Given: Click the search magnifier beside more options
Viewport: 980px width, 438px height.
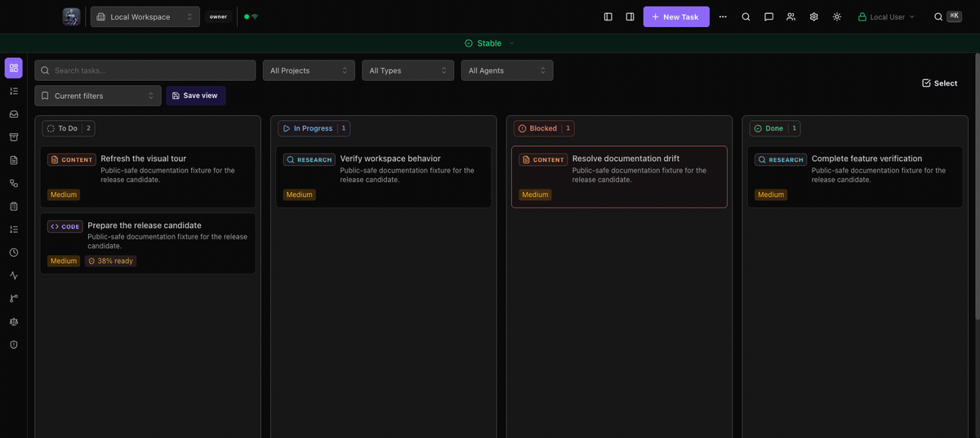Looking at the screenshot, I should point(746,16).
